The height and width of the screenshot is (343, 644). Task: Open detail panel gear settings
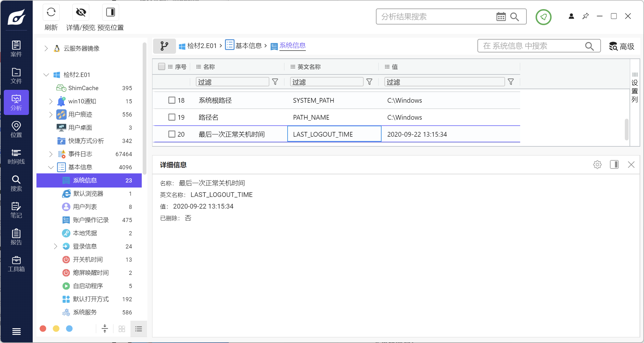point(597,165)
